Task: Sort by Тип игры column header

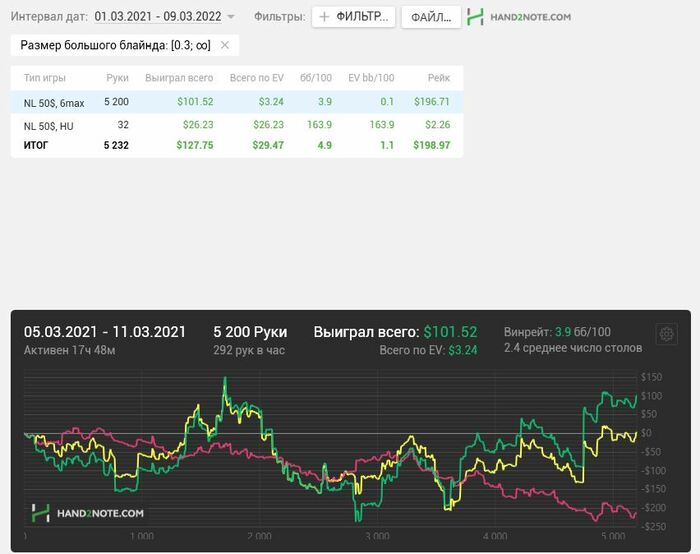Action: [x=45, y=78]
